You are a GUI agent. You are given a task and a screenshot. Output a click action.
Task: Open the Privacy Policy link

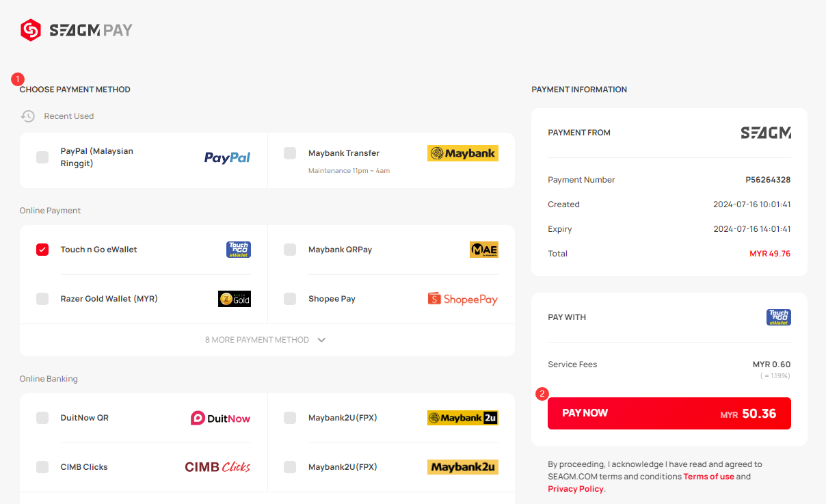coord(576,489)
